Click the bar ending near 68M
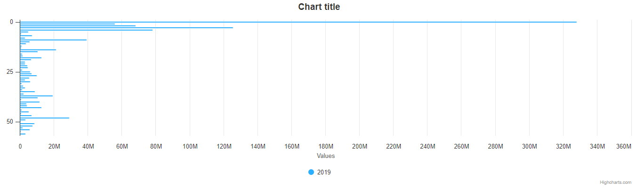Viewport: 644px width, 189px height. [78, 26]
